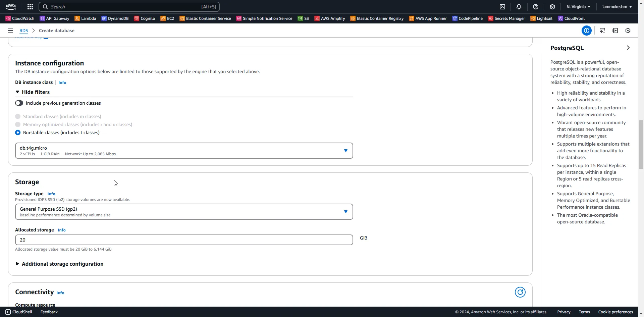644x317 pixels.
Task: Open the Help question-mark menu
Action: 535,6
